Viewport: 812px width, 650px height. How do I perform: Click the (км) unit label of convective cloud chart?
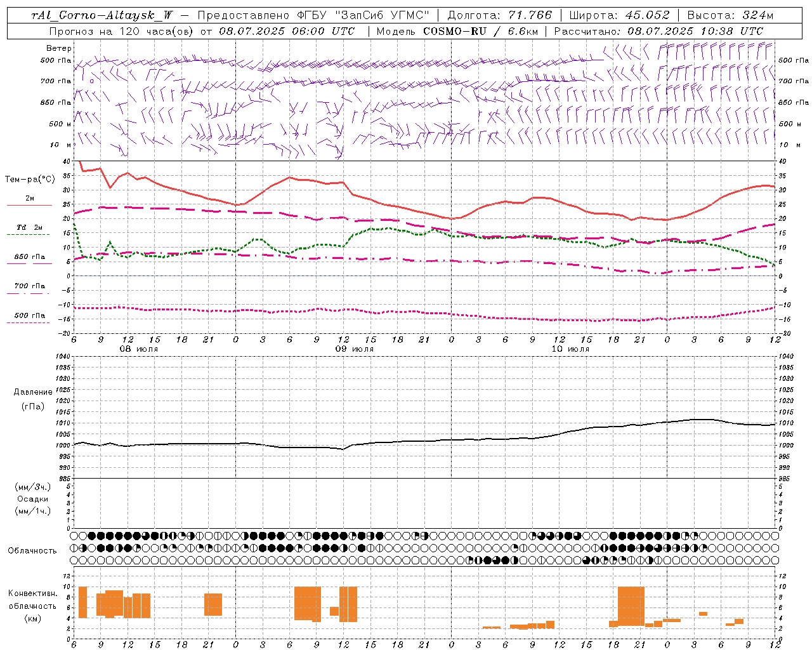click(x=33, y=618)
